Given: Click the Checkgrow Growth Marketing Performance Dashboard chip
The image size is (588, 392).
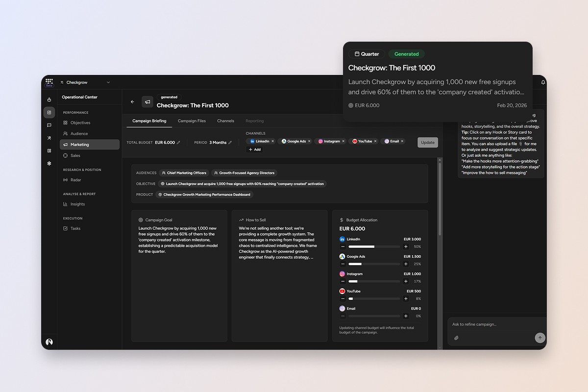Looking at the screenshot, I should tap(204, 195).
